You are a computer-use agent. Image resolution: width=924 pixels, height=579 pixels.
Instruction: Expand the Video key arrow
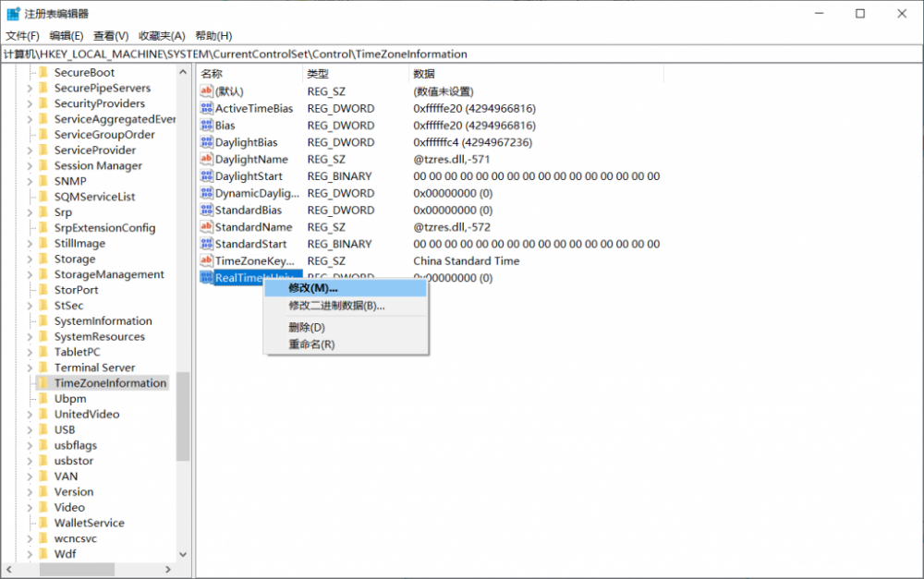[x=30, y=508]
